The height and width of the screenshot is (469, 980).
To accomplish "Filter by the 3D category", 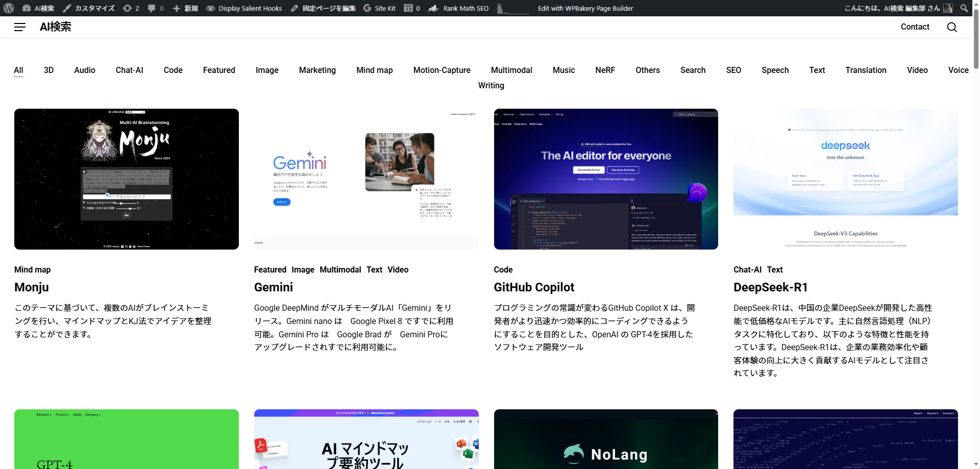I will click(x=48, y=70).
